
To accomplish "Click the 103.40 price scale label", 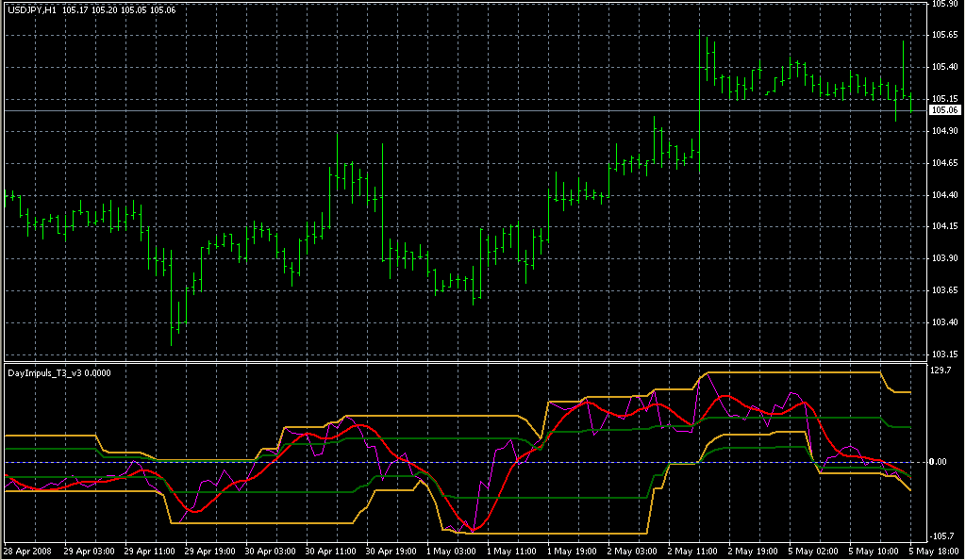I will tap(944, 322).
